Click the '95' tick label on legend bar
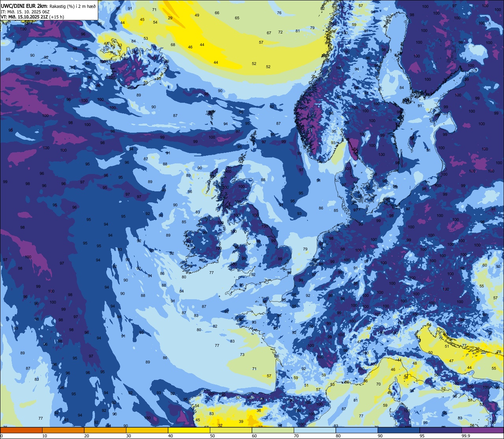 point(422,436)
